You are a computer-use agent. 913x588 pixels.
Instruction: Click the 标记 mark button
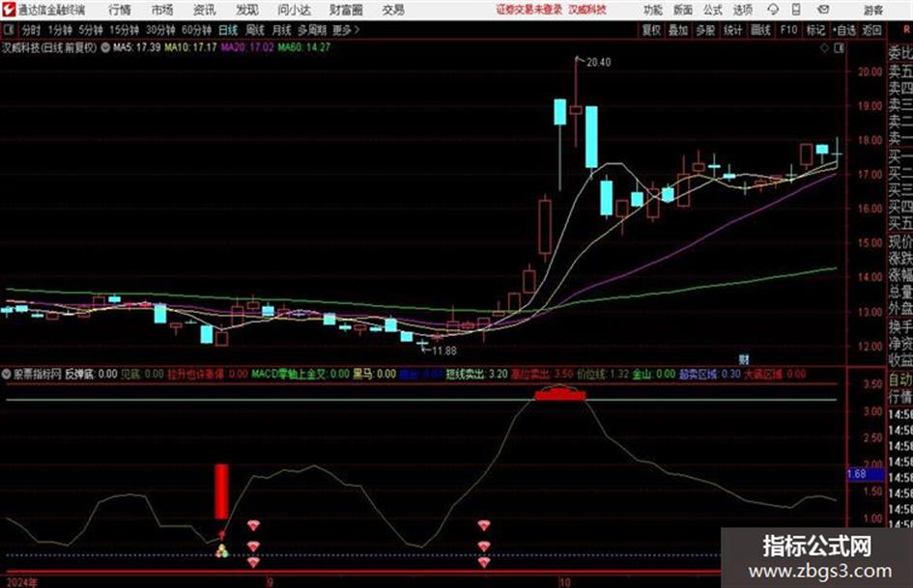click(x=815, y=30)
